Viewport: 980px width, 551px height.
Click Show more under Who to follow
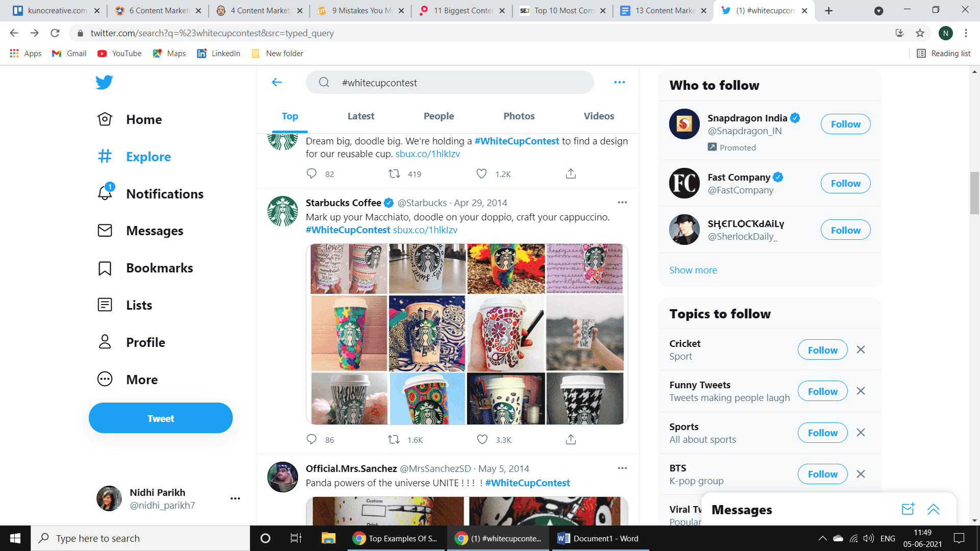(x=693, y=270)
